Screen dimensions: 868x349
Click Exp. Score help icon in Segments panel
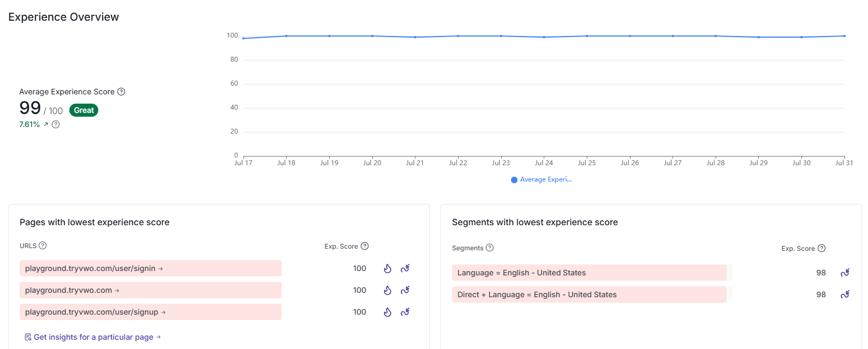[822, 248]
